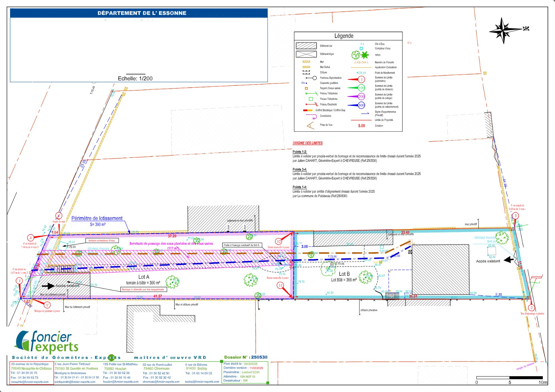Click the 0–10m scale bar
Viewport: 555px width, 392px height.
pos(509,378)
